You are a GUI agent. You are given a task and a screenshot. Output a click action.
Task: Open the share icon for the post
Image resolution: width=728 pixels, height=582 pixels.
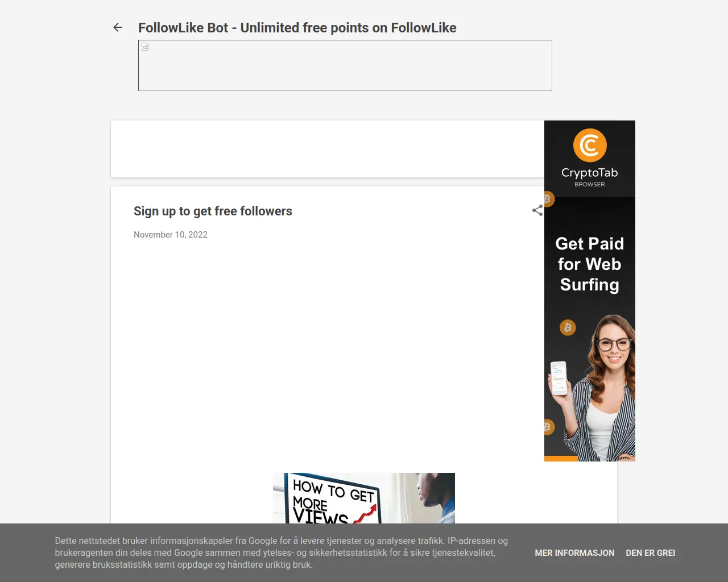537,211
